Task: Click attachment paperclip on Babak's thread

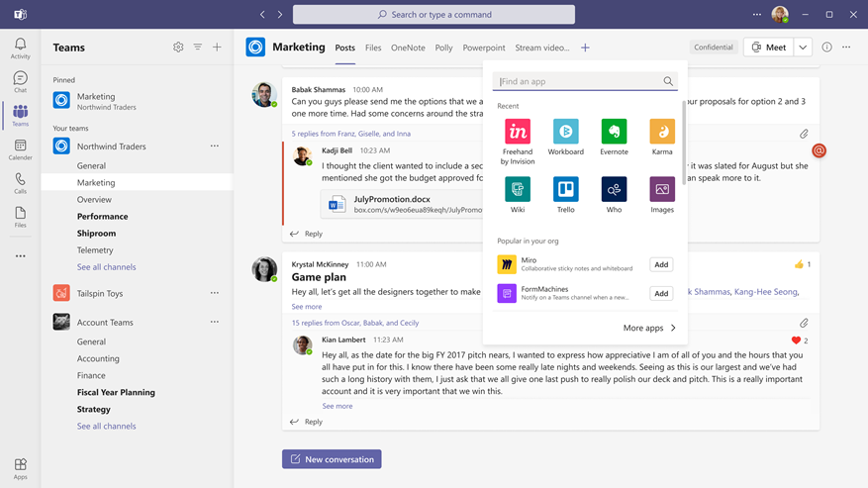Action: click(x=804, y=134)
